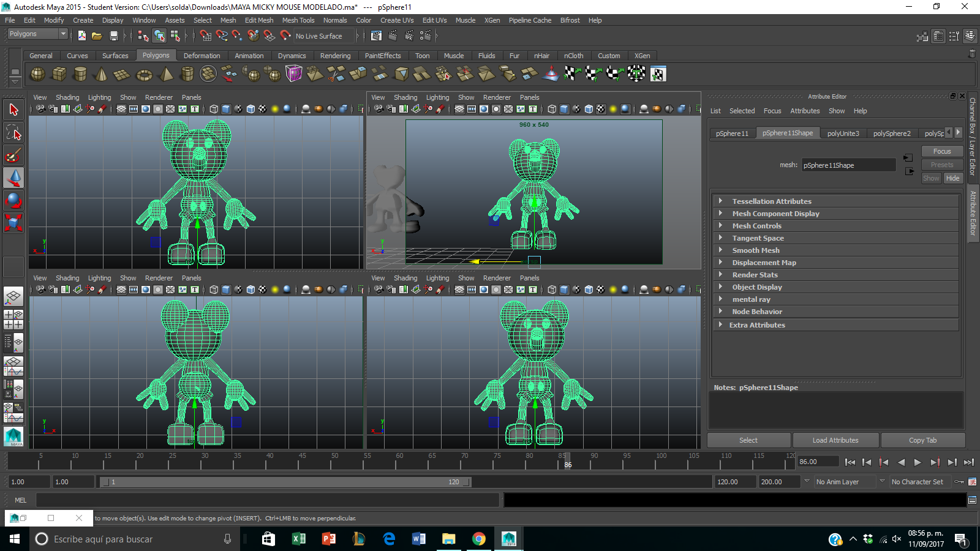Image resolution: width=980 pixels, height=551 pixels.
Task: Toggle snap to curves magnet
Action: click(x=222, y=36)
